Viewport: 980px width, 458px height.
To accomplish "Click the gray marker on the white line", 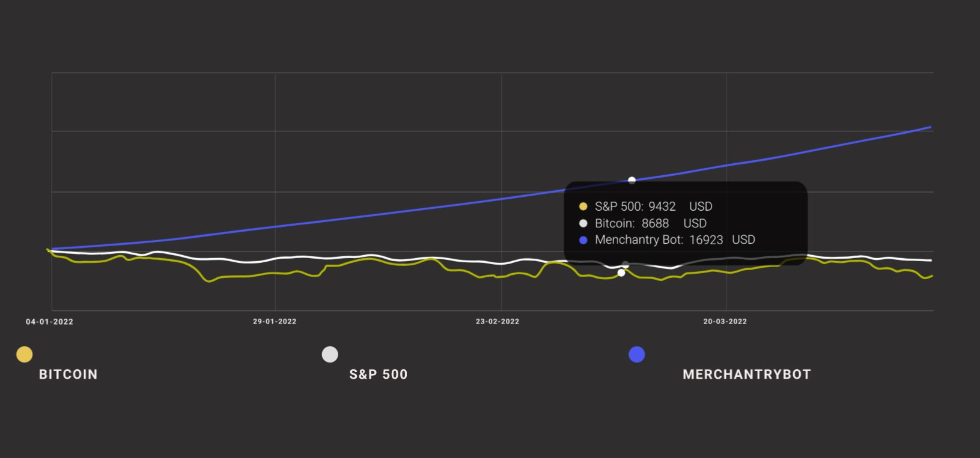I will pyautogui.click(x=625, y=265).
